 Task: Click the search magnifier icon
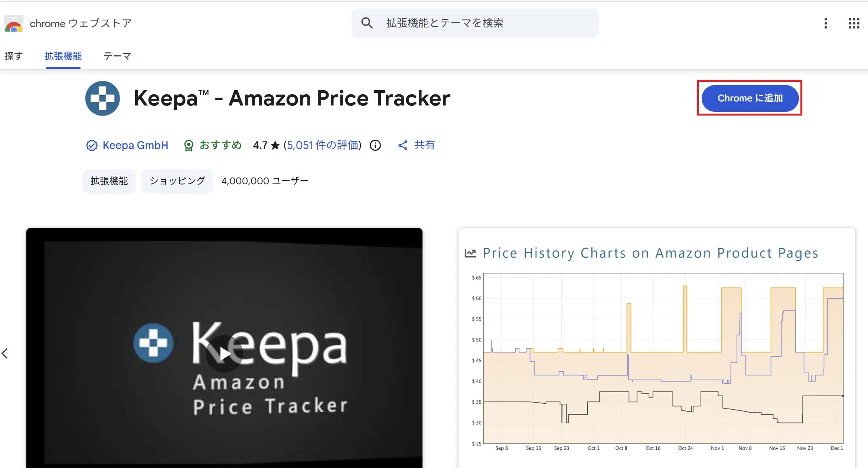pyautogui.click(x=367, y=23)
